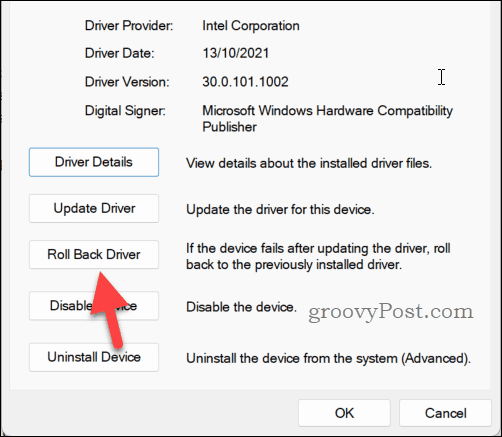The height and width of the screenshot is (437, 502).
Task: Click the 'Driver Date:' label
Action: point(120,53)
